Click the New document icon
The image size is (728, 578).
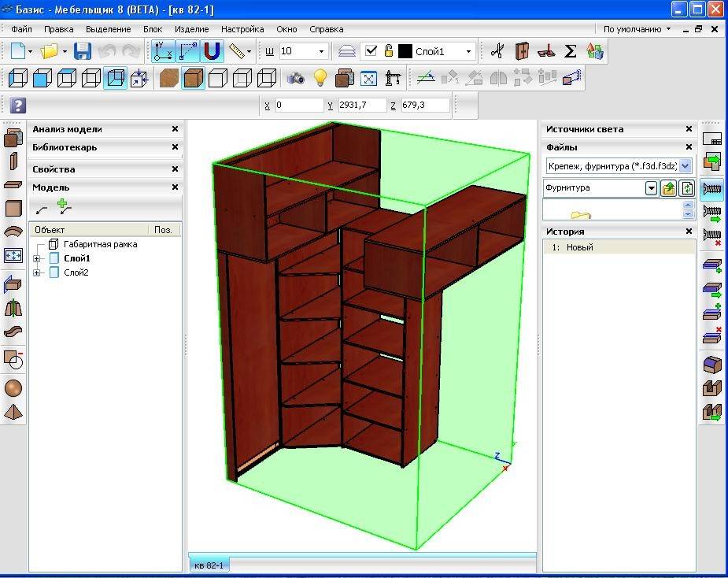click(17, 51)
